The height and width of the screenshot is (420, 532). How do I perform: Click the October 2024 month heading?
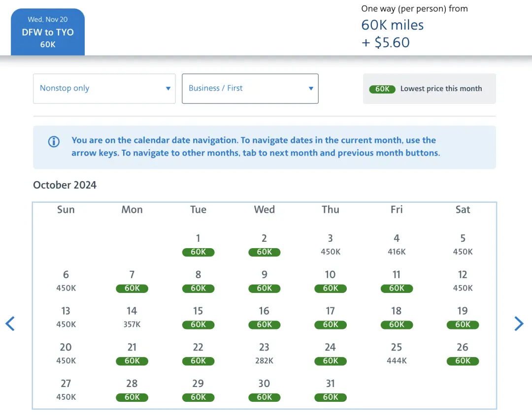65,185
